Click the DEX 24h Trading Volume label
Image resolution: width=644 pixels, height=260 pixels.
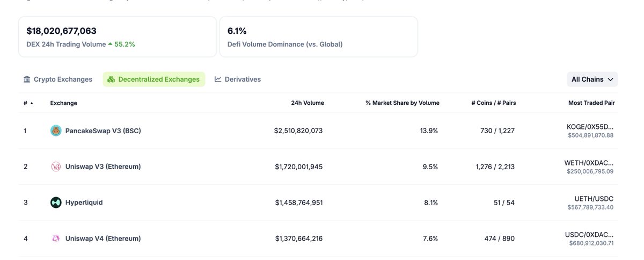point(66,45)
